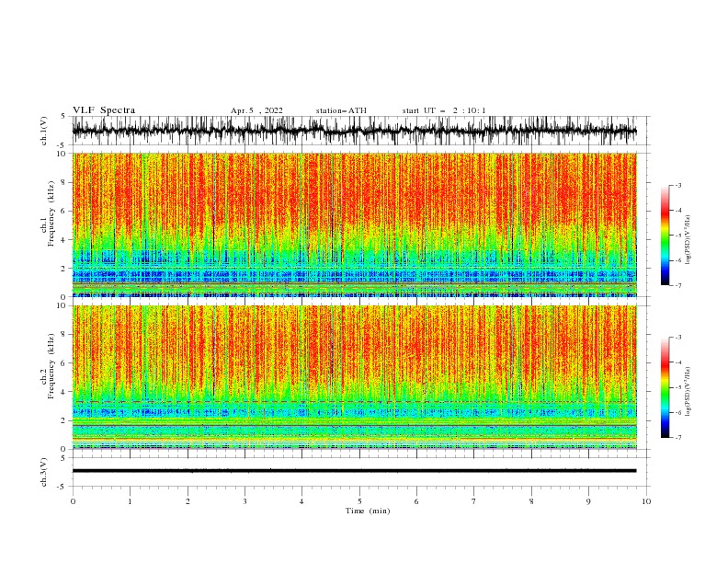The height and width of the screenshot is (563, 728).
Task: Click the "Time (min)" axis label
Action: (368, 511)
